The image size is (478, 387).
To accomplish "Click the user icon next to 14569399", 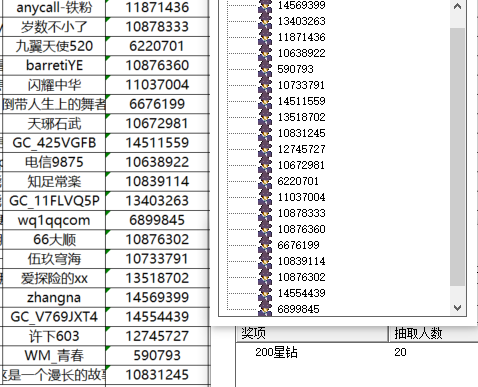I will 265,5.
